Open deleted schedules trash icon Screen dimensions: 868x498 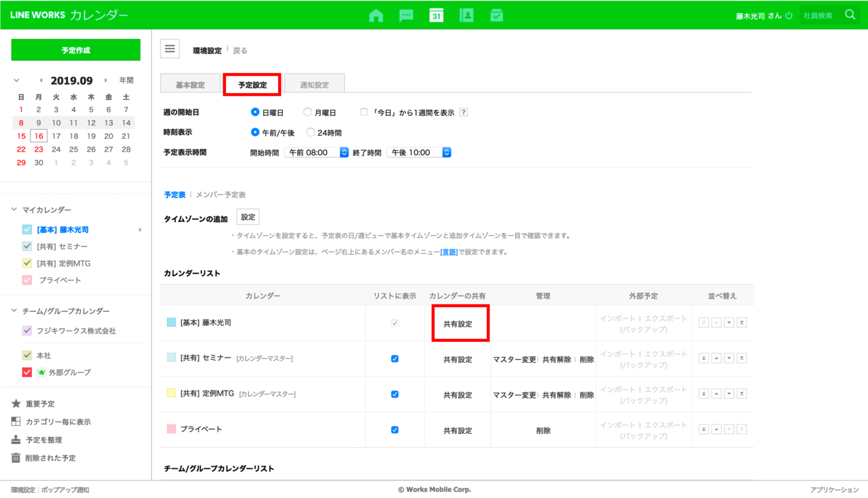(x=16, y=458)
